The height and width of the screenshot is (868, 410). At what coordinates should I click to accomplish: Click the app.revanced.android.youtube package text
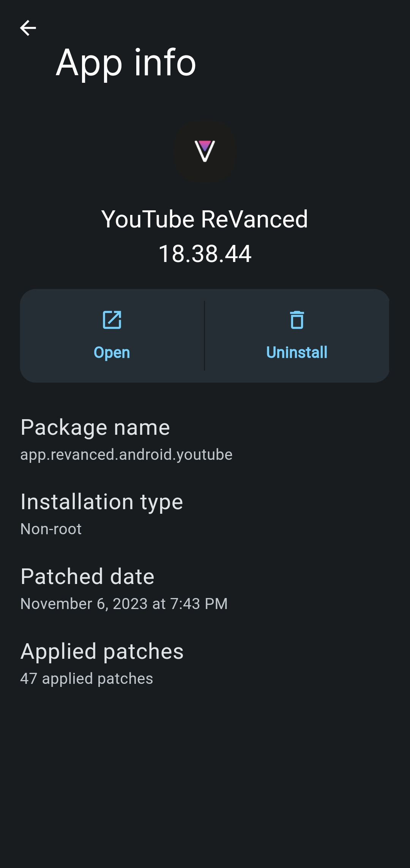[x=127, y=454]
